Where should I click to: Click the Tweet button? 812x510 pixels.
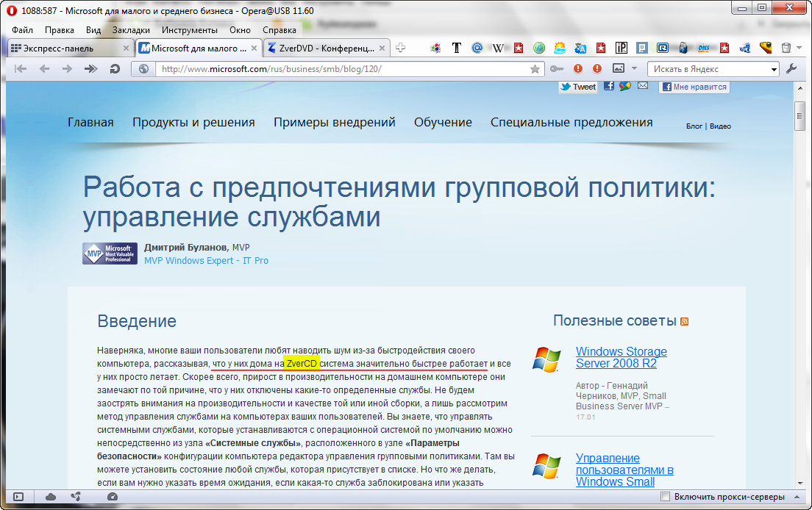click(578, 87)
